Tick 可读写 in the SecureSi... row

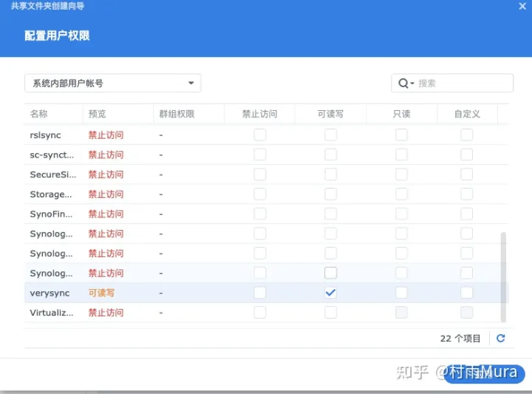[331, 174]
